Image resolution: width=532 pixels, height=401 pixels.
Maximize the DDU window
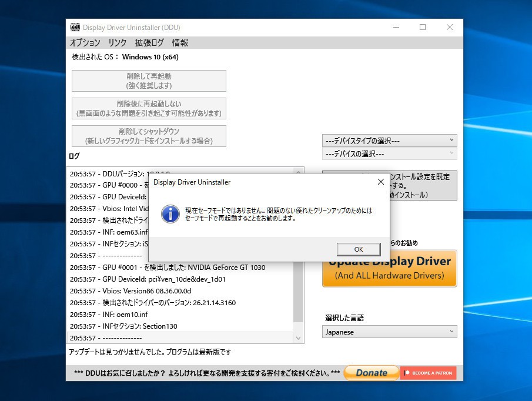pos(423,27)
